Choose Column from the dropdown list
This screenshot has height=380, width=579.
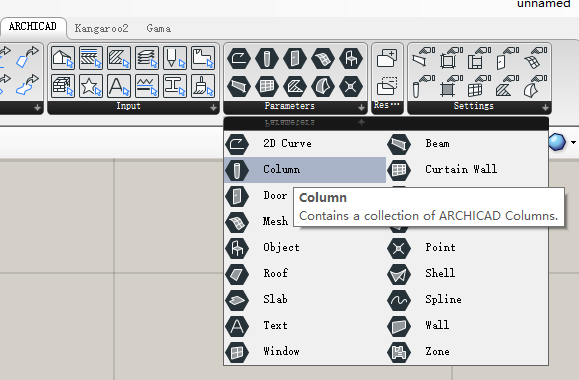(305, 170)
